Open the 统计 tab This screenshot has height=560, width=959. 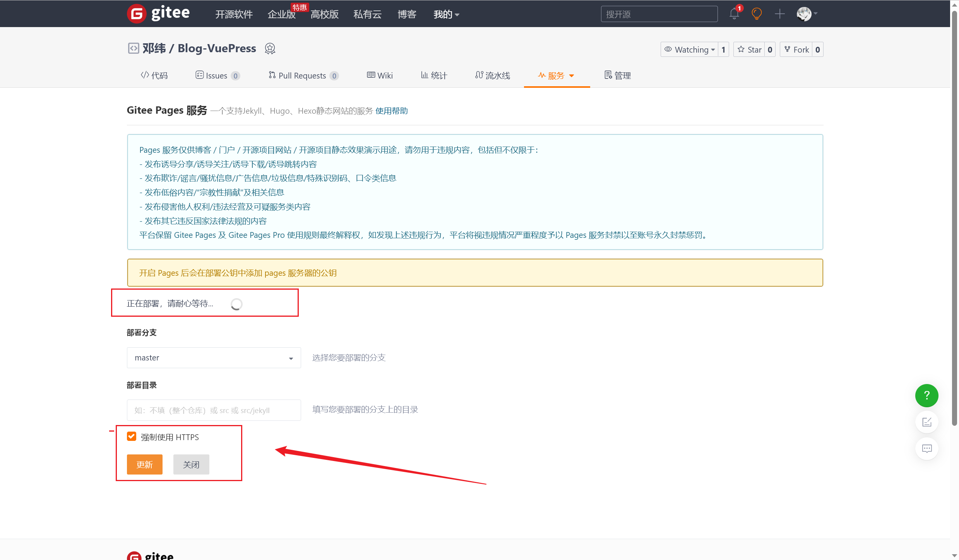[434, 75]
